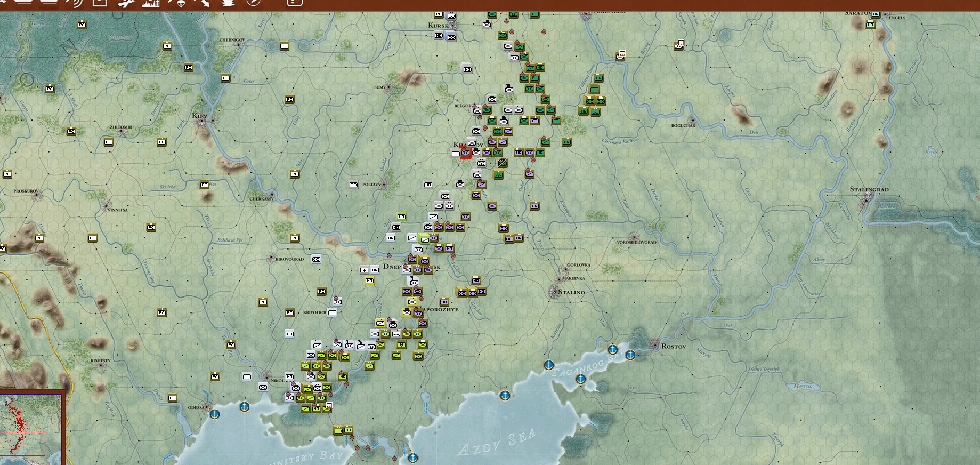Select the gray HQ counter just below Kursk label
The image size is (980, 465).
point(439,36)
